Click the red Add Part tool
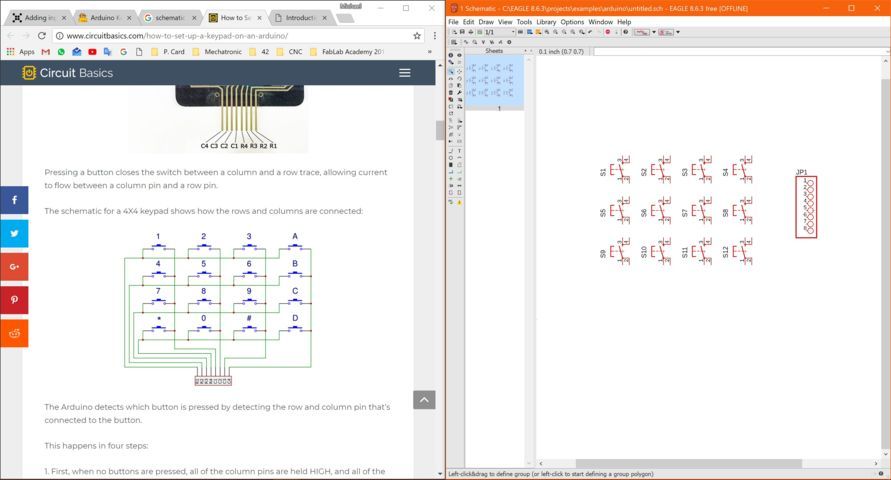The image size is (891, 480). click(x=451, y=99)
